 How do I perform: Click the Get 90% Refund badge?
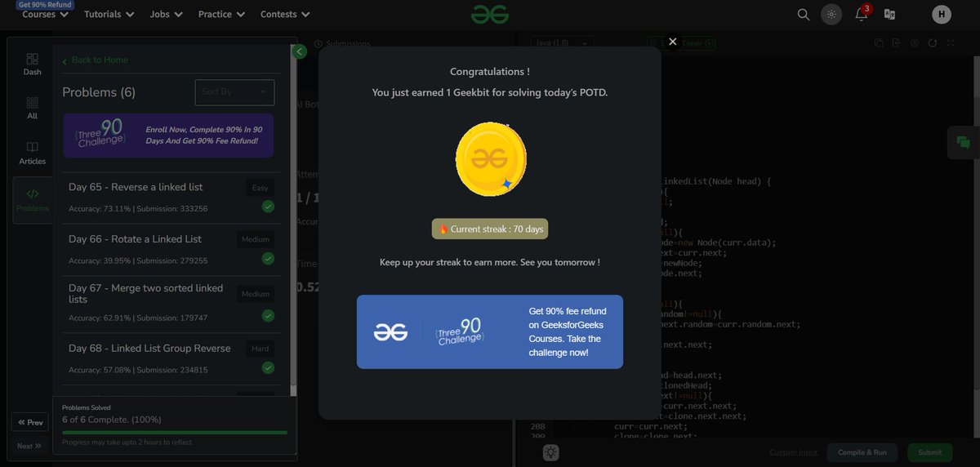(44, 5)
